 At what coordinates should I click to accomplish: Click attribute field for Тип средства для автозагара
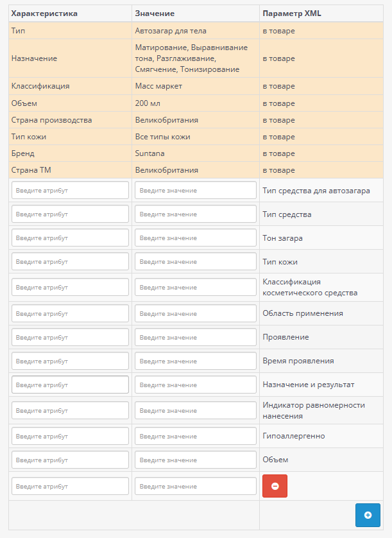[x=70, y=191]
